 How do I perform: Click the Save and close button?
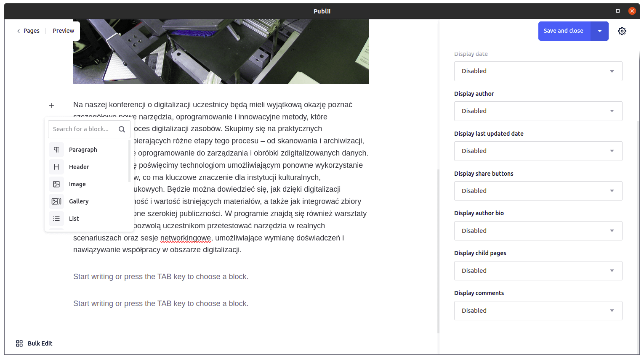564,31
